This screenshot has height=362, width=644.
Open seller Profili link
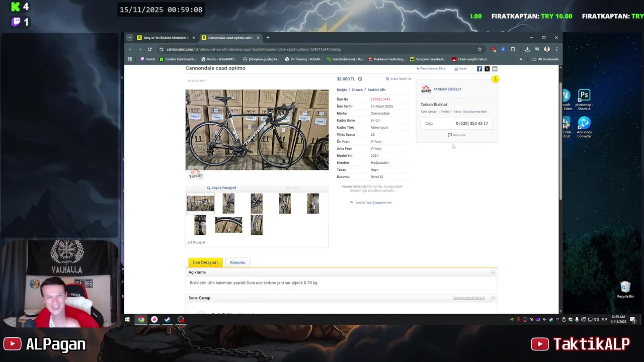(445, 112)
